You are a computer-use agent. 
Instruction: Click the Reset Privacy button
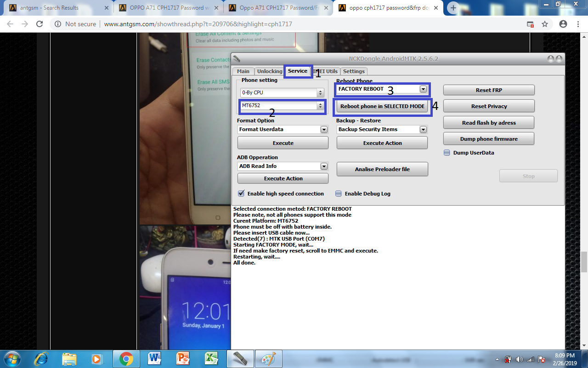coord(489,106)
